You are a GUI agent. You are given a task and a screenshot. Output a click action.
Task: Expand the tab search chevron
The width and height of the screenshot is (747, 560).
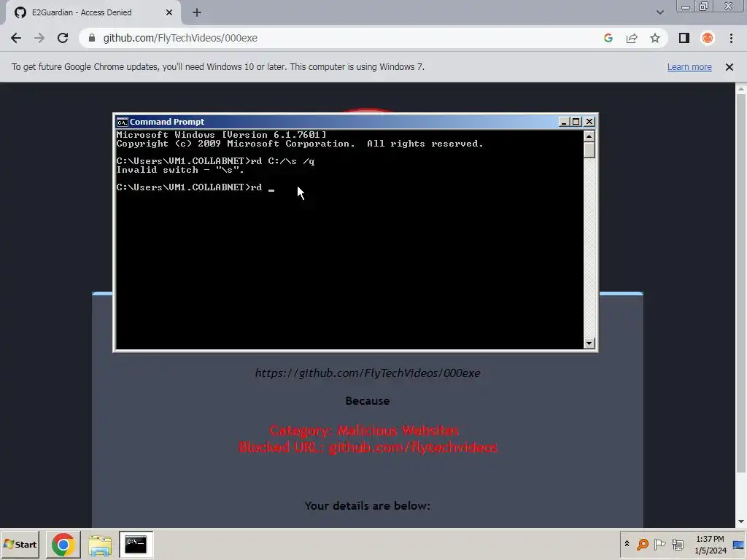pos(659,12)
